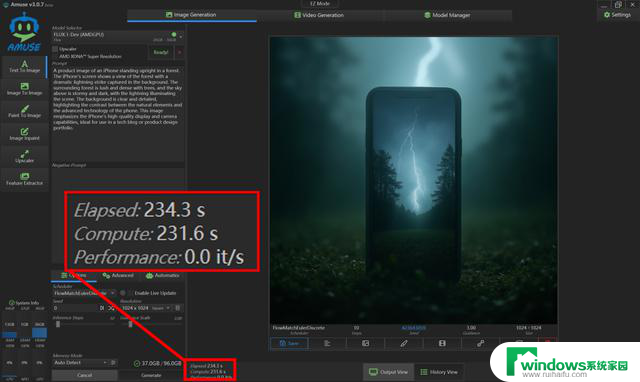Open the Image Inpaint tool

tap(24, 134)
